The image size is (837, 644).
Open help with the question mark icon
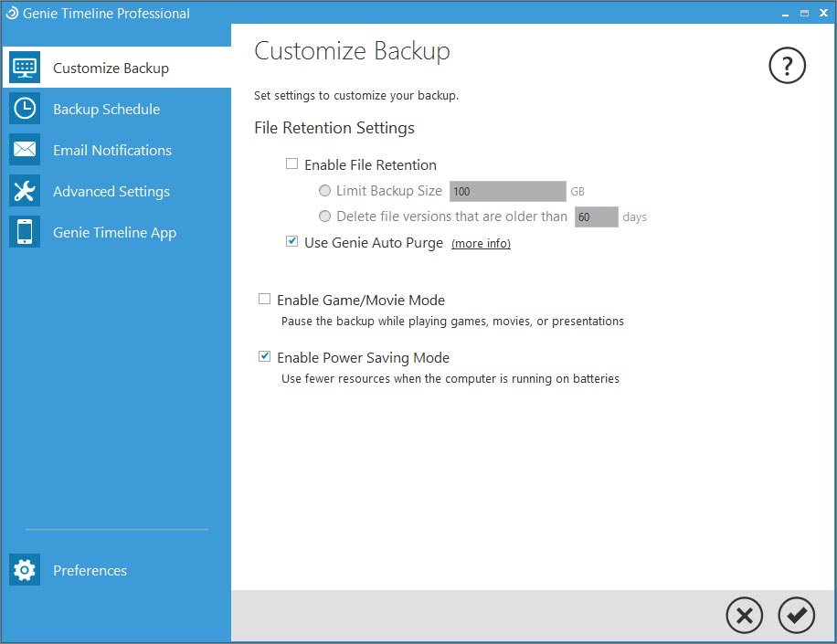(x=787, y=66)
